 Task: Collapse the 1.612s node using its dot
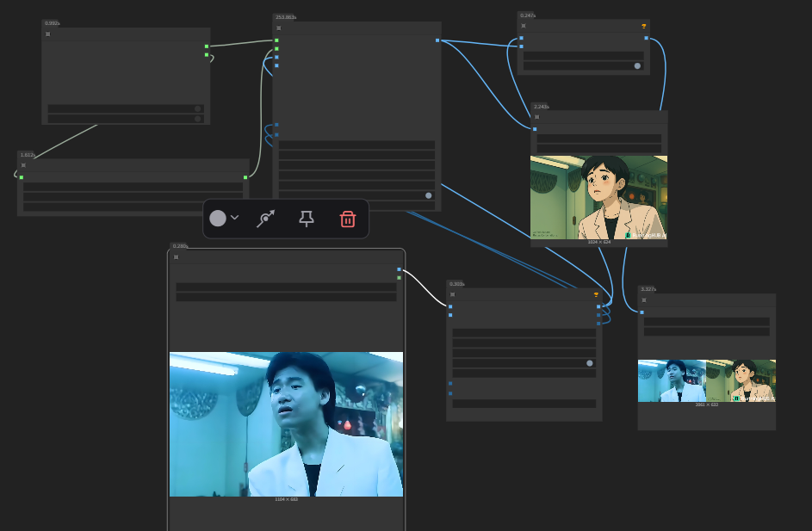click(x=23, y=165)
